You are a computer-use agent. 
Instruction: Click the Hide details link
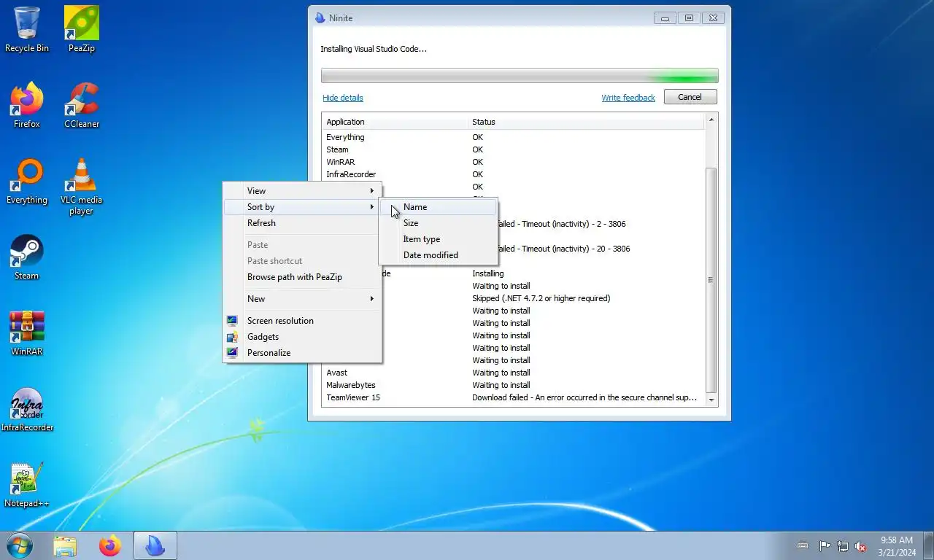click(343, 98)
